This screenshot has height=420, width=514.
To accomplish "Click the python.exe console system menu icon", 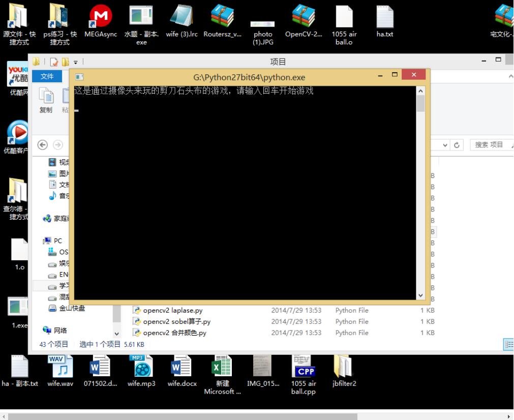I will [x=79, y=77].
